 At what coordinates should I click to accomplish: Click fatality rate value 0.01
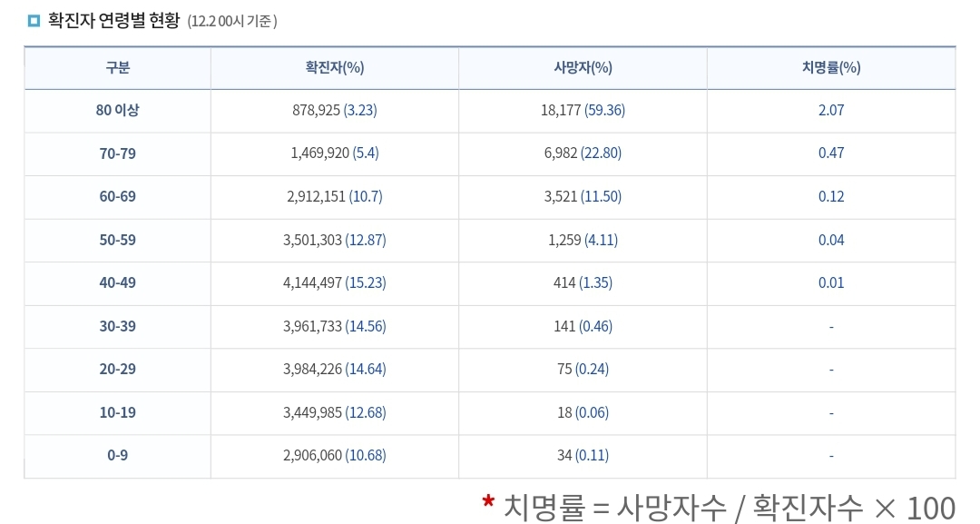tap(831, 282)
